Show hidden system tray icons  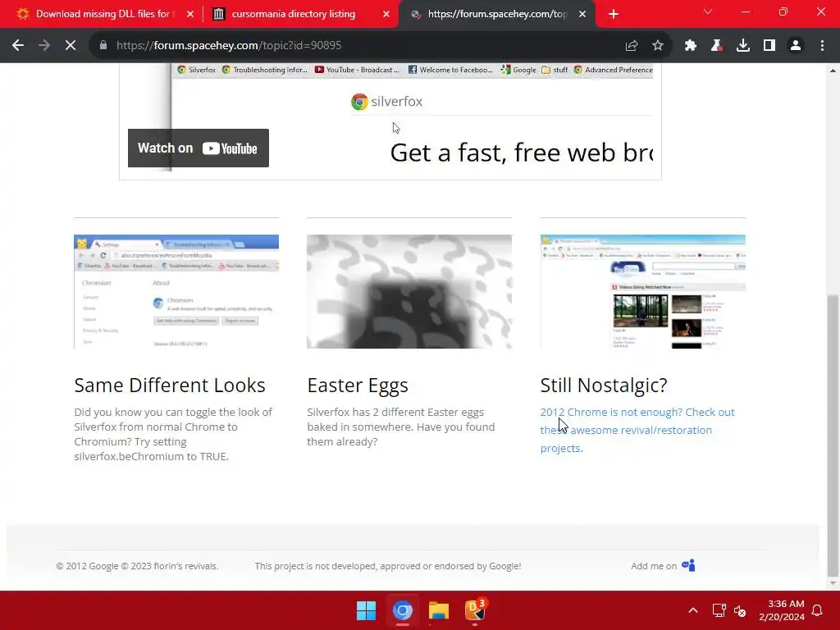click(692, 610)
